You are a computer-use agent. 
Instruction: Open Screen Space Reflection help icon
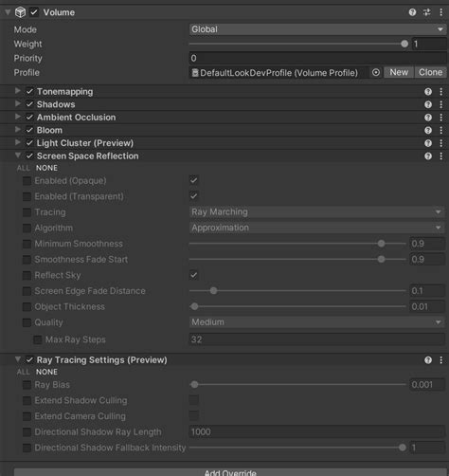pos(428,156)
